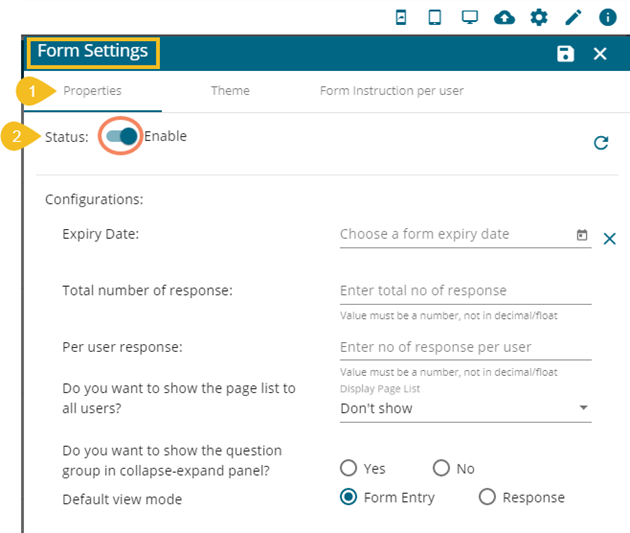
Task: Clear expiry date with the X icon
Action: coord(610,238)
